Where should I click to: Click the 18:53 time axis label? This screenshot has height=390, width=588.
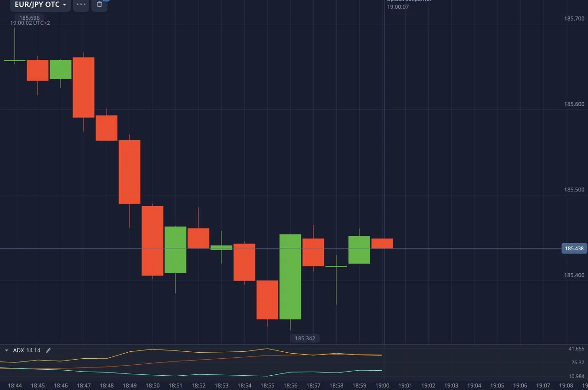(221, 385)
